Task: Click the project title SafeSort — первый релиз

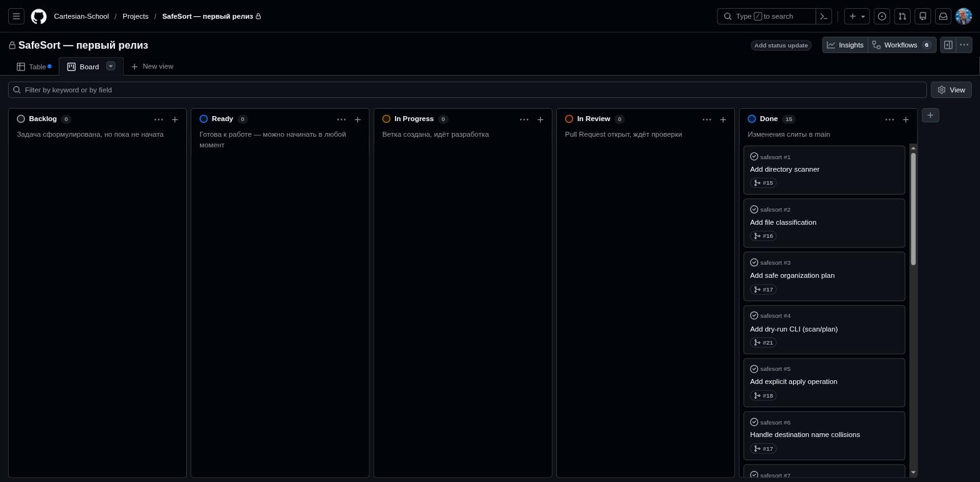Action: [83, 46]
